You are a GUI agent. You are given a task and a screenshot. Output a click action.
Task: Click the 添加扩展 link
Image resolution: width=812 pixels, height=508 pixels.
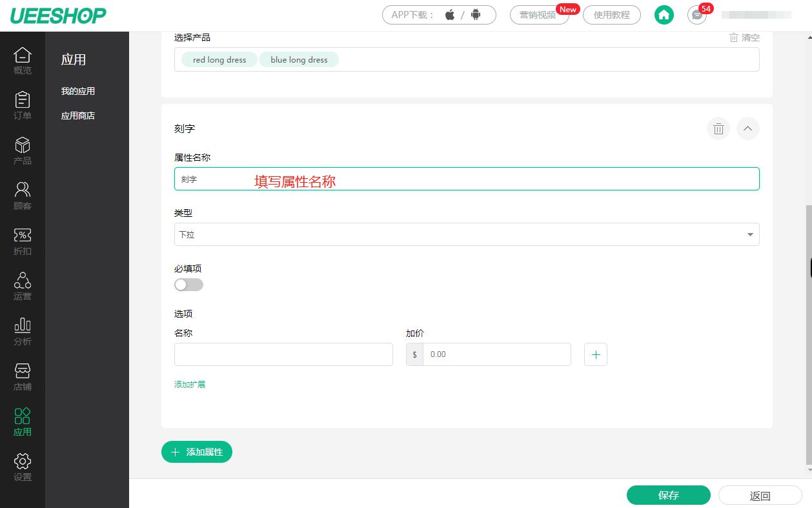(190, 384)
